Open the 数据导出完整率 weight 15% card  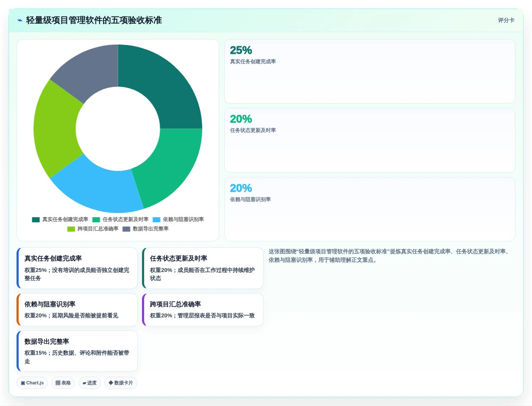point(77,351)
